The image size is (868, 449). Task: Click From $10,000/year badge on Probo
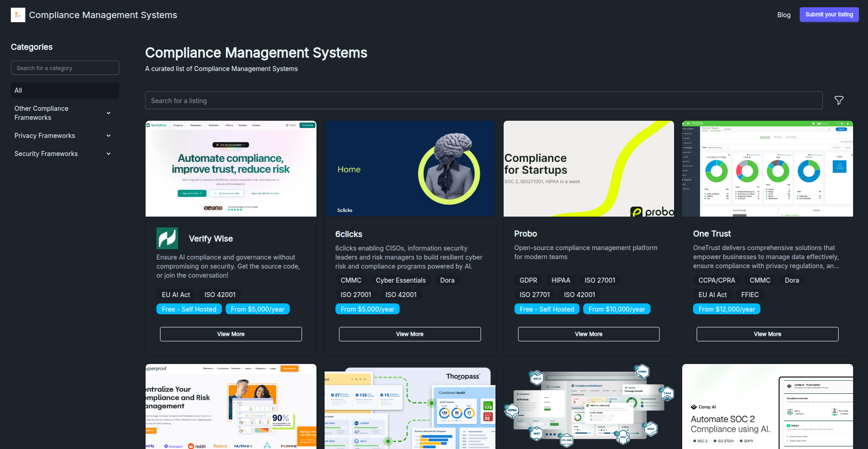click(617, 309)
